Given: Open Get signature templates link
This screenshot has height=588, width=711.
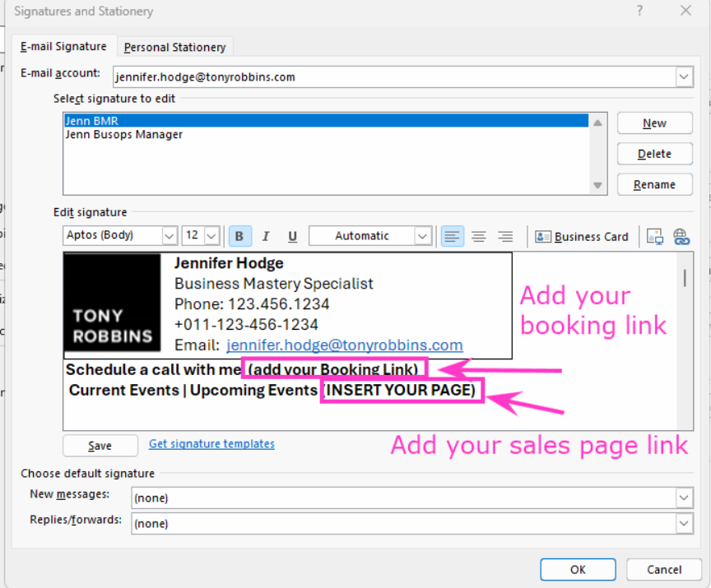Looking at the screenshot, I should [x=211, y=444].
